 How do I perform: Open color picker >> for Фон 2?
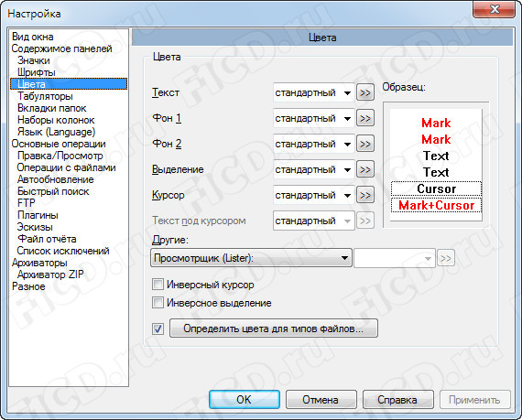pos(365,144)
